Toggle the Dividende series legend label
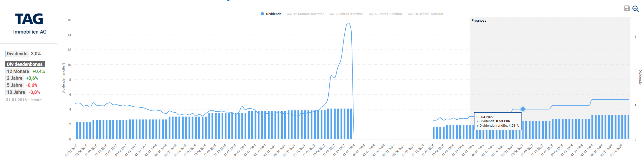This screenshot has height=159, width=644. click(x=274, y=14)
